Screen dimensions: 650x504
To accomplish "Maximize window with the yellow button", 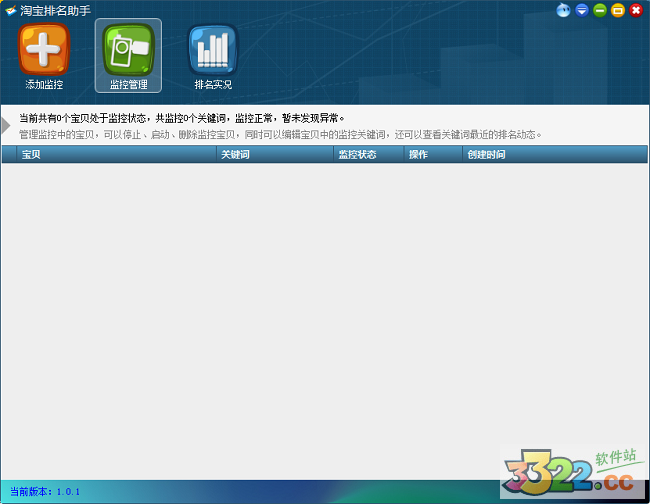I will pos(618,10).
